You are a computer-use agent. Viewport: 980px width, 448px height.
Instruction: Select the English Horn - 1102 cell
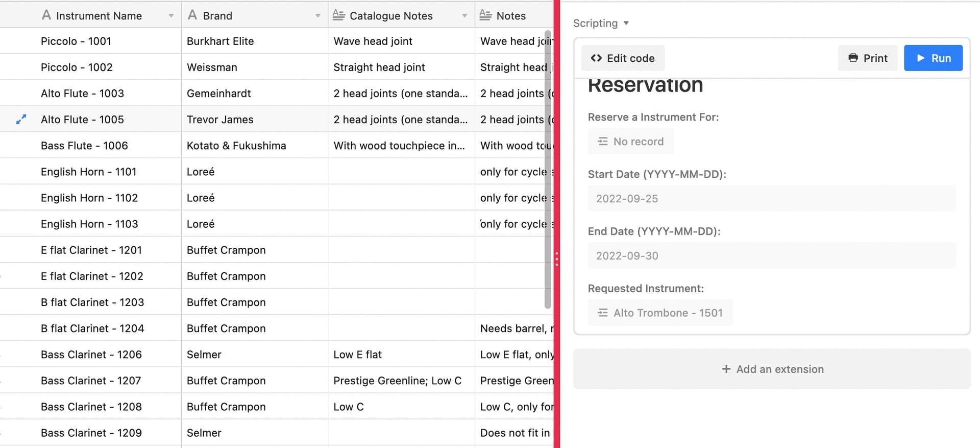click(91, 198)
